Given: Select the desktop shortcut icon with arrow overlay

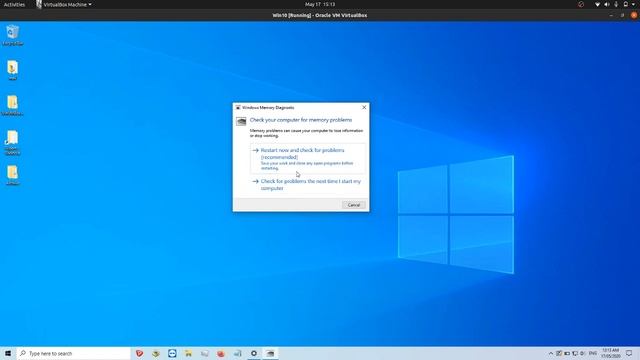Looking at the screenshot, I should coord(13,142).
